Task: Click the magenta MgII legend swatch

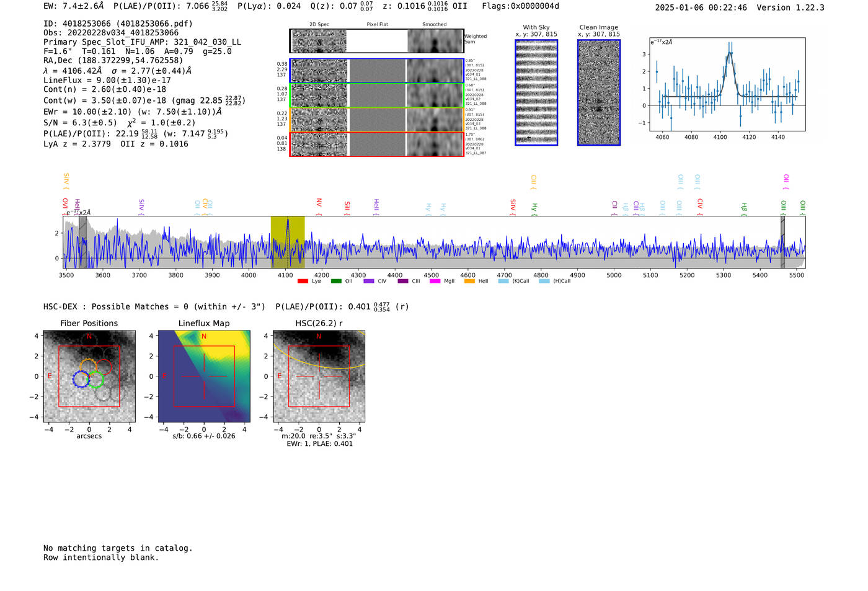Action: click(x=435, y=281)
